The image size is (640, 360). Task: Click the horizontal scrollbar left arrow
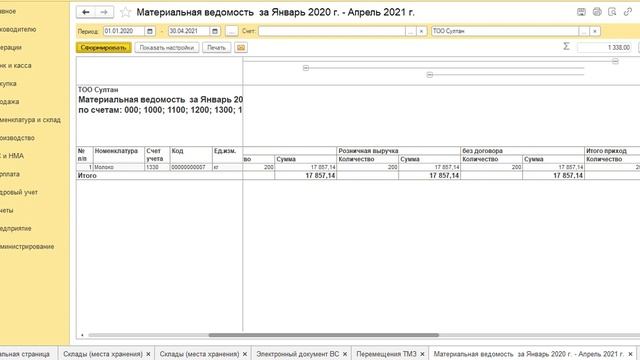click(x=82, y=335)
